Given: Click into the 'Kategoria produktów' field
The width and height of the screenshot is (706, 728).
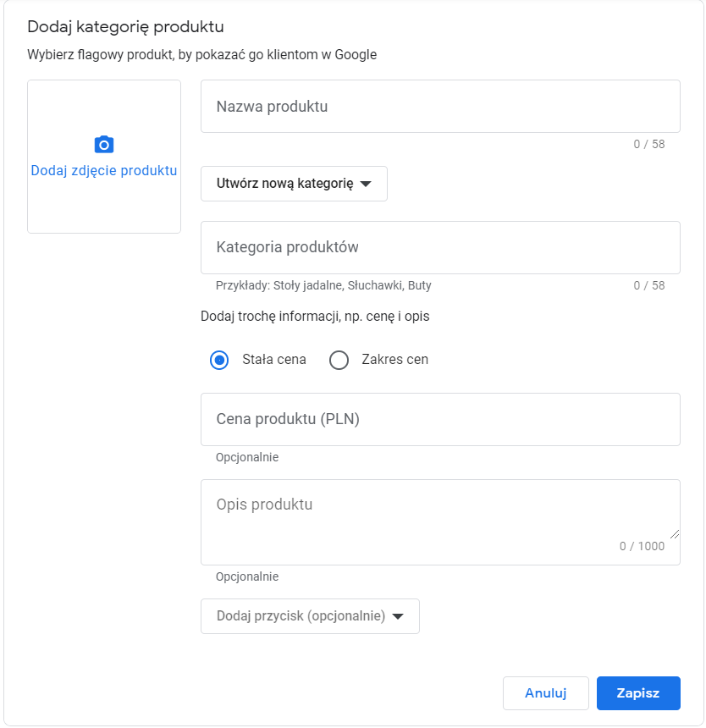Looking at the screenshot, I should coord(440,247).
